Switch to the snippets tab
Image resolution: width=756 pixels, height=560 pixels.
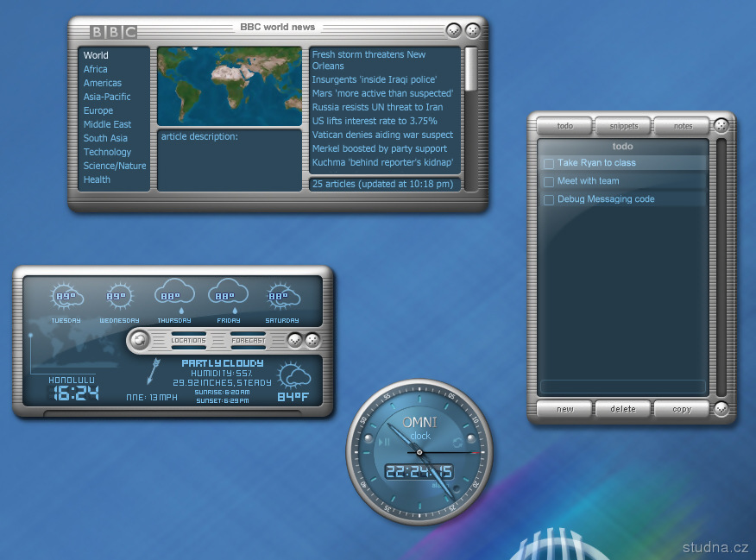(x=623, y=126)
